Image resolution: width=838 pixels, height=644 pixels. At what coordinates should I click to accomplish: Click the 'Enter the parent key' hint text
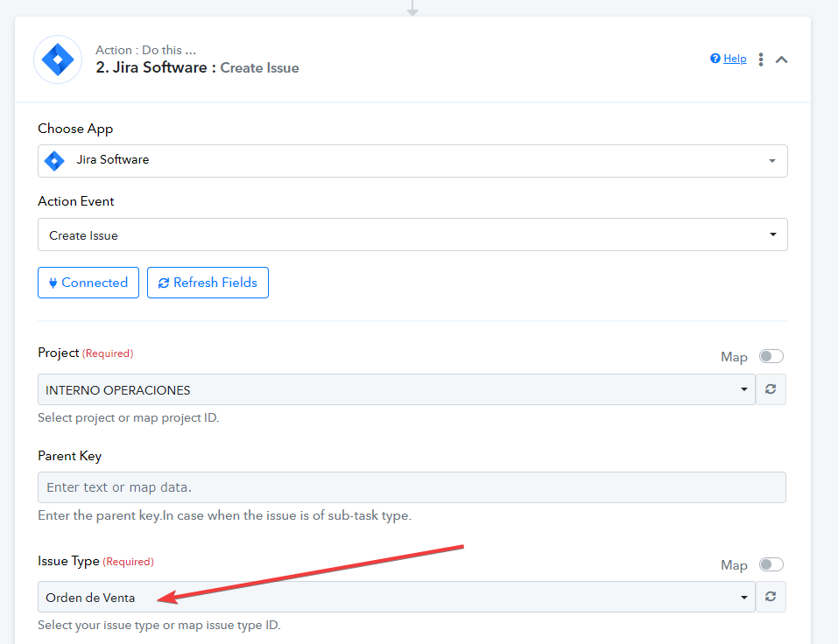(224, 515)
